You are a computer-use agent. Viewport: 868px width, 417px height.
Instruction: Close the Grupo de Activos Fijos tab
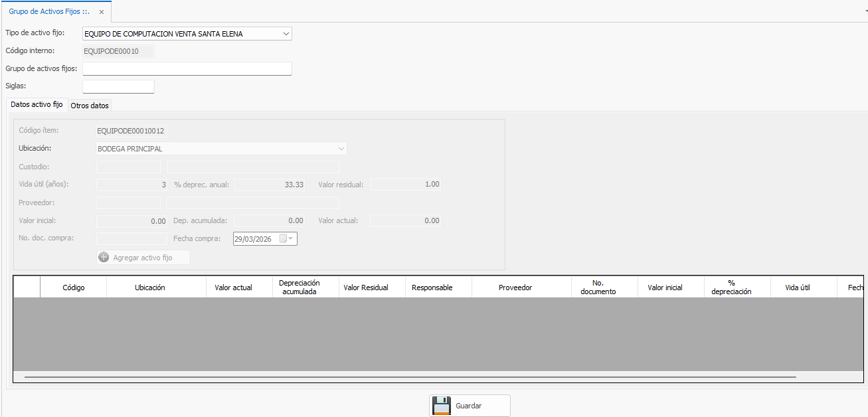[101, 12]
